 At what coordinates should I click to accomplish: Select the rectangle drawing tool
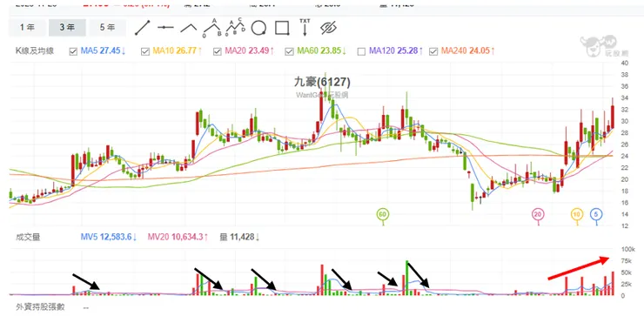(282, 28)
